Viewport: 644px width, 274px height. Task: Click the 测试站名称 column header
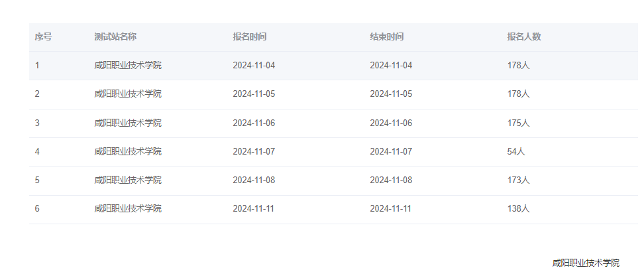point(115,37)
